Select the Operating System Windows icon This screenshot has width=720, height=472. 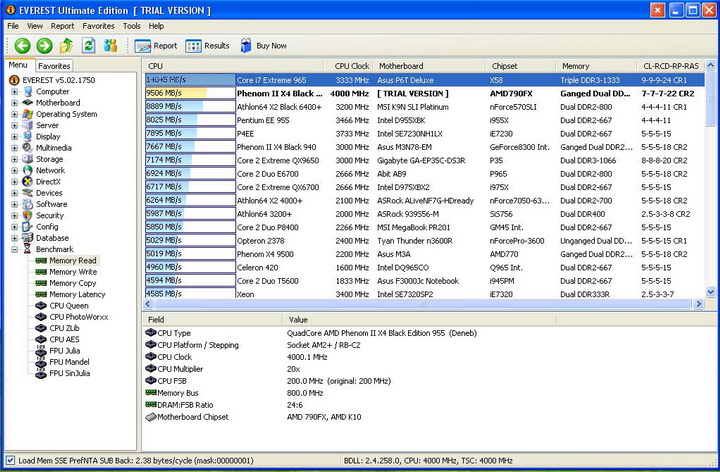click(28, 114)
